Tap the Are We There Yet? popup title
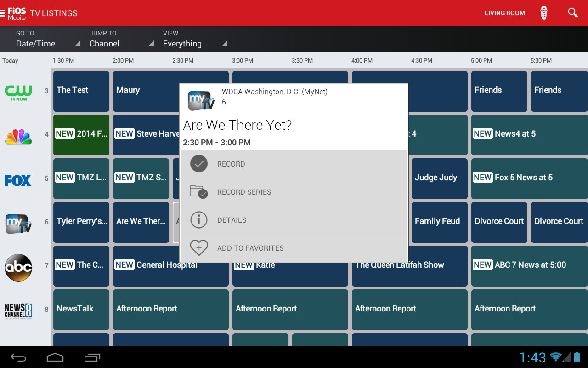This screenshot has height=368, width=588. click(x=237, y=125)
